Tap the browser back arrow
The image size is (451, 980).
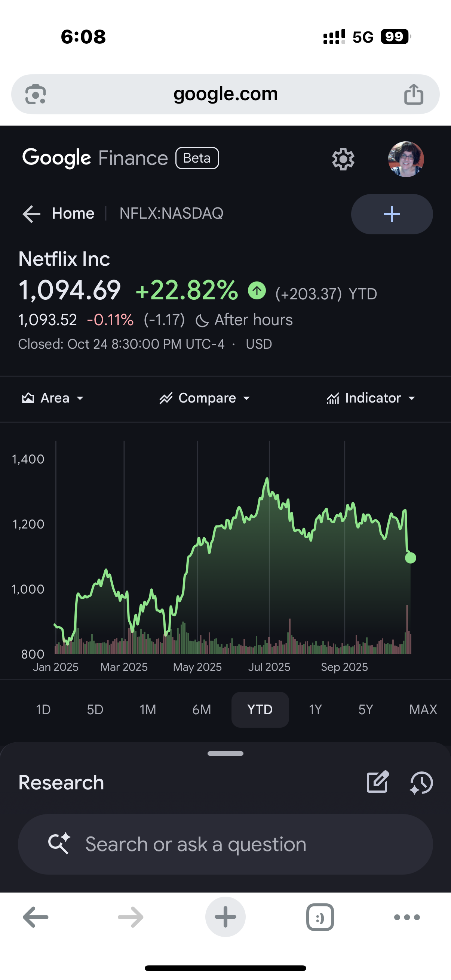[36, 917]
